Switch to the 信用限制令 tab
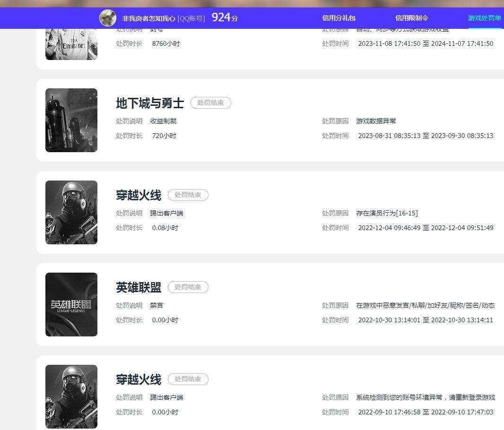 pyautogui.click(x=411, y=18)
